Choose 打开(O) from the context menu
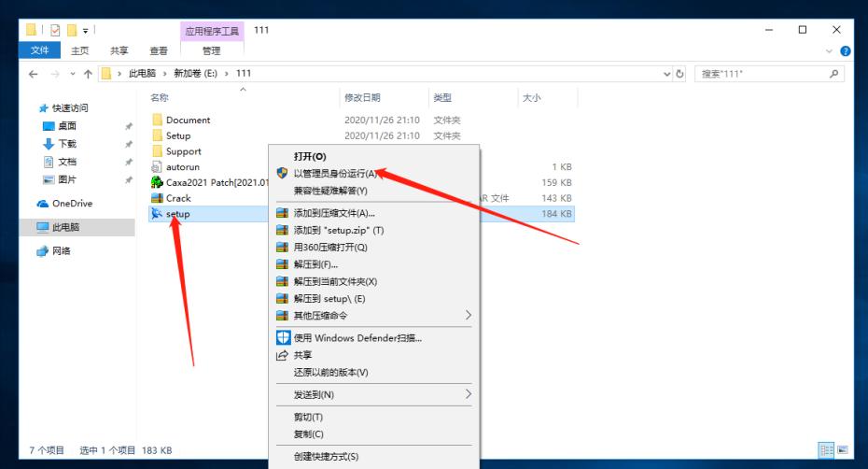 coord(310,156)
